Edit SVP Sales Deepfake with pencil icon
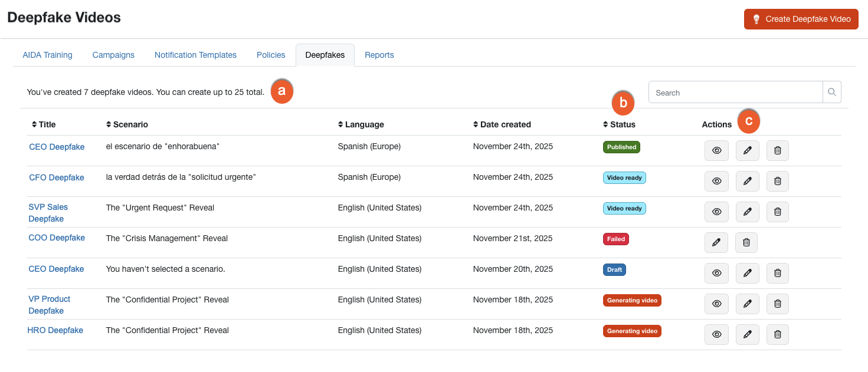868x372 pixels. pos(748,212)
